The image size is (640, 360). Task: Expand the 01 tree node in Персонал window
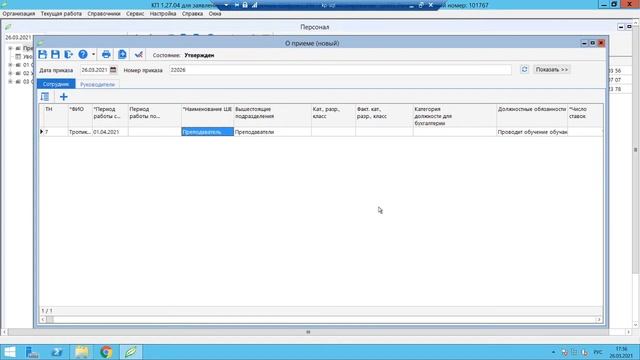tap(10, 65)
